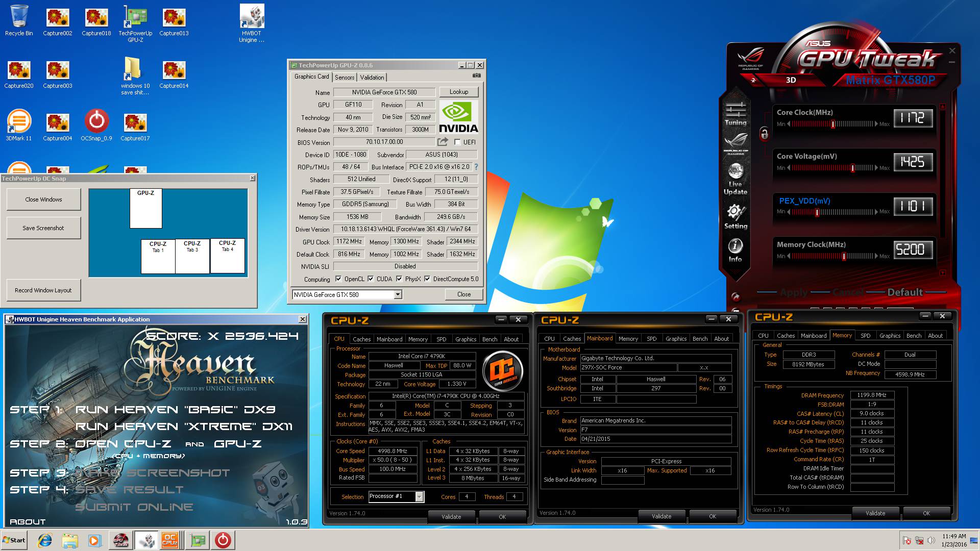This screenshot has width=980, height=551.
Task: Open Windows Explorer from the taskbar
Action: click(x=70, y=540)
